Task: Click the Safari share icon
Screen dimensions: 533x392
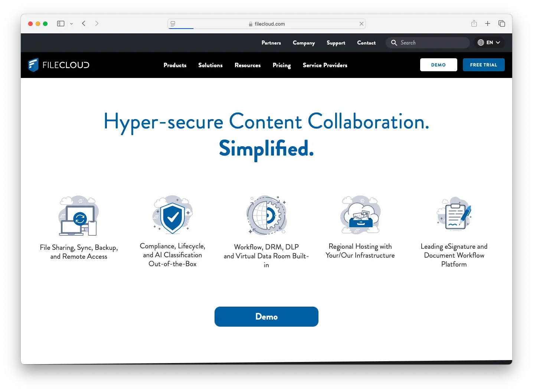Action: (474, 23)
